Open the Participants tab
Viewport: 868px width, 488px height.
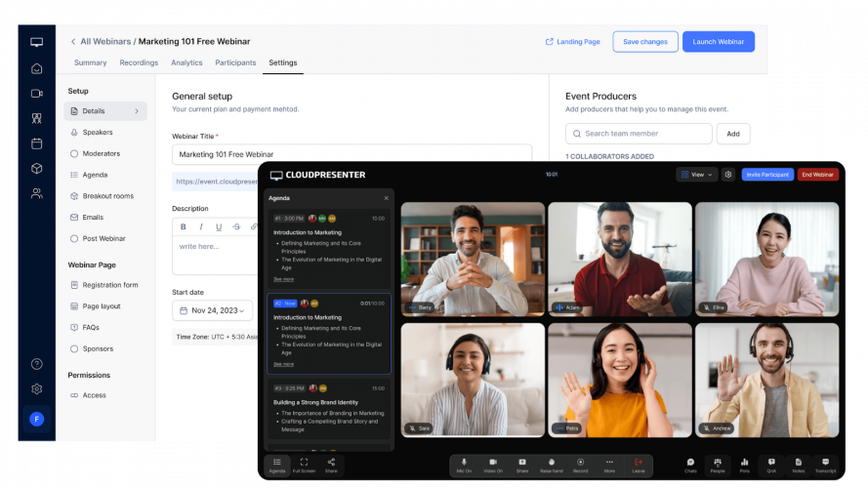235,62
